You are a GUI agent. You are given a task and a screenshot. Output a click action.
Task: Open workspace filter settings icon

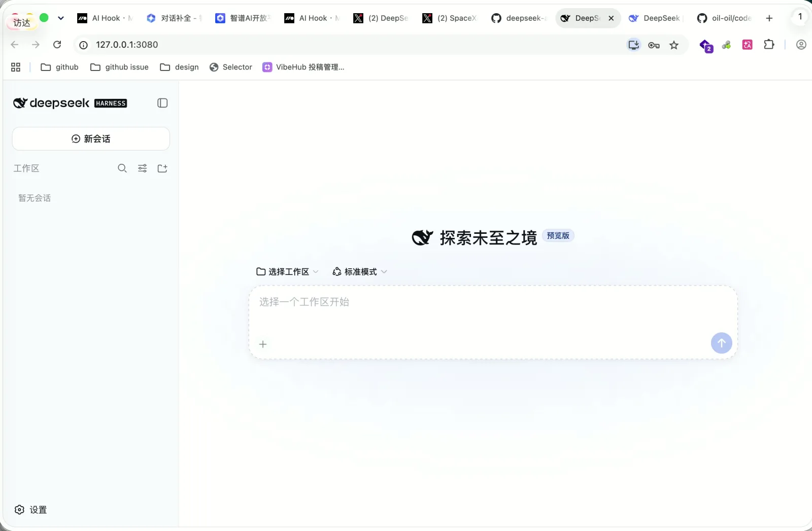[x=143, y=168]
